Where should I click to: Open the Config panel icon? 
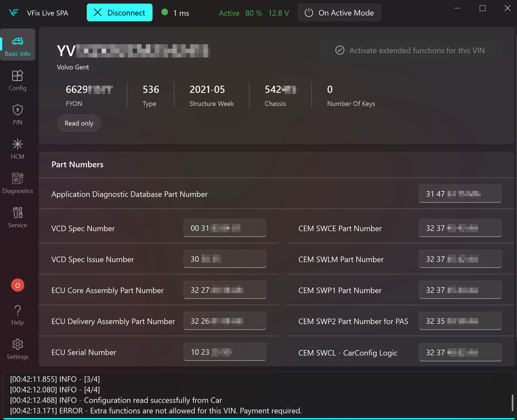(18, 76)
